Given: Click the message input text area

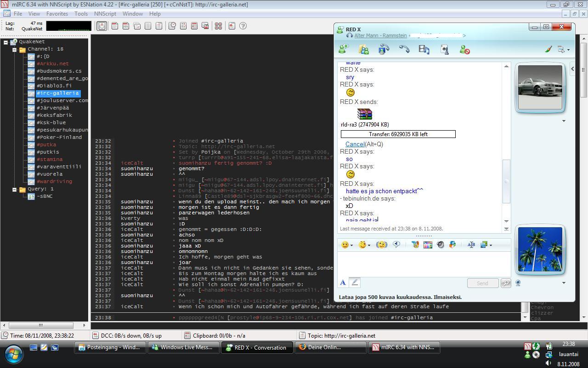Looking at the screenshot, I should pyautogui.click(x=424, y=264).
